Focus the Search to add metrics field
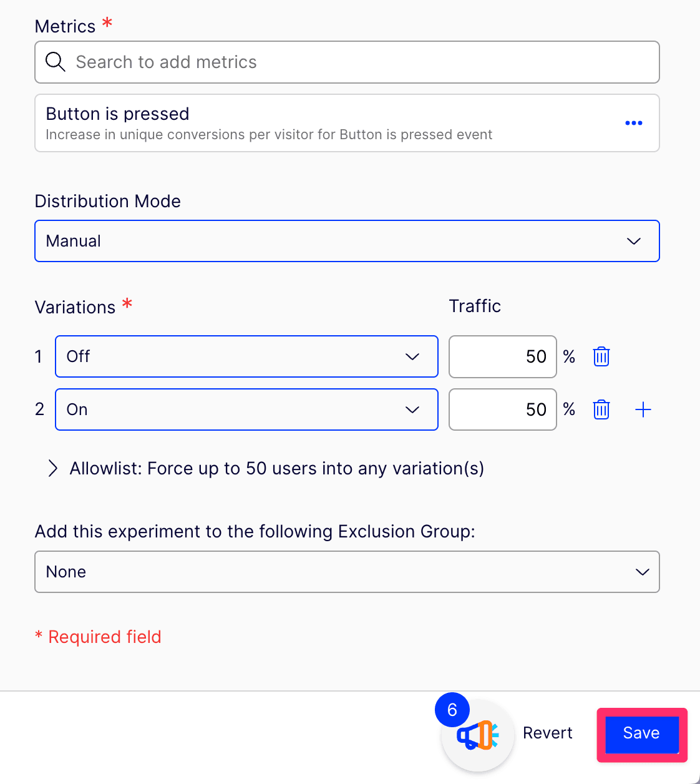This screenshot has width=700, height=784. pos(362,62)
